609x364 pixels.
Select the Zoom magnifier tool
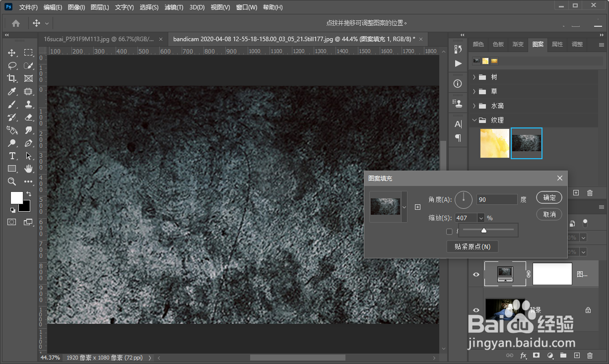[x=12, y=182]
